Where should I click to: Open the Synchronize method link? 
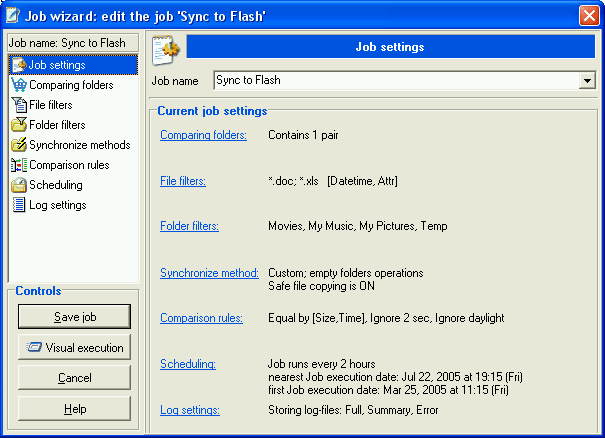pyautogui.click(x=209, y=273)
